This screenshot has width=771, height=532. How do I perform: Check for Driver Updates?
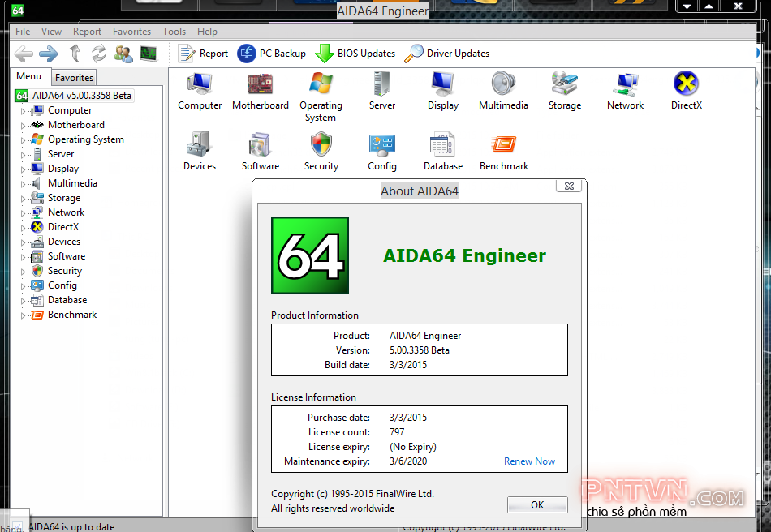446,54
